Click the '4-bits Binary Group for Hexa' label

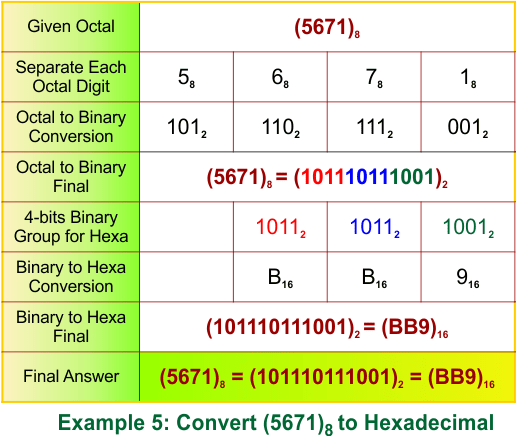(71, 227)
